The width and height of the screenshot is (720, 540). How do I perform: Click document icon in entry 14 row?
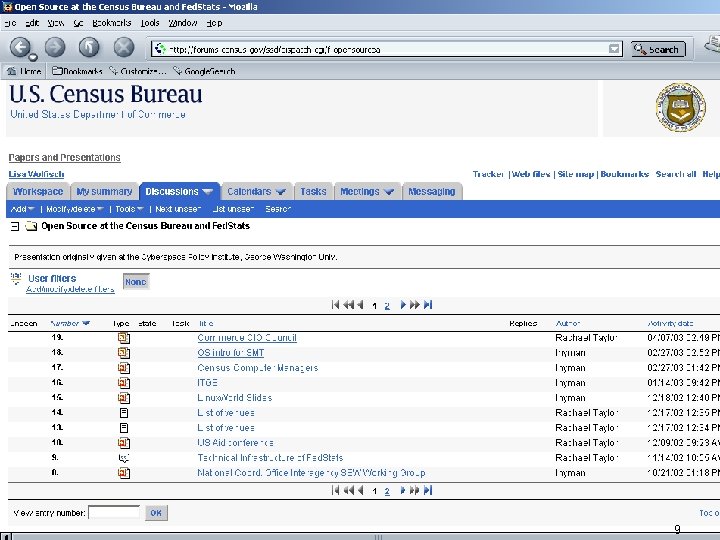(x=124, y=413)
